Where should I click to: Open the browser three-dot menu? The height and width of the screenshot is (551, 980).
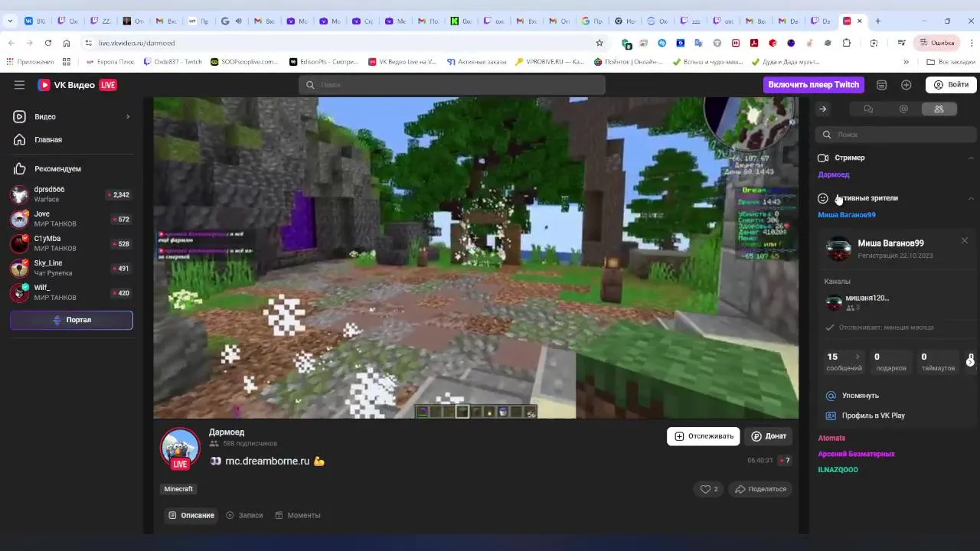(970, 43)
